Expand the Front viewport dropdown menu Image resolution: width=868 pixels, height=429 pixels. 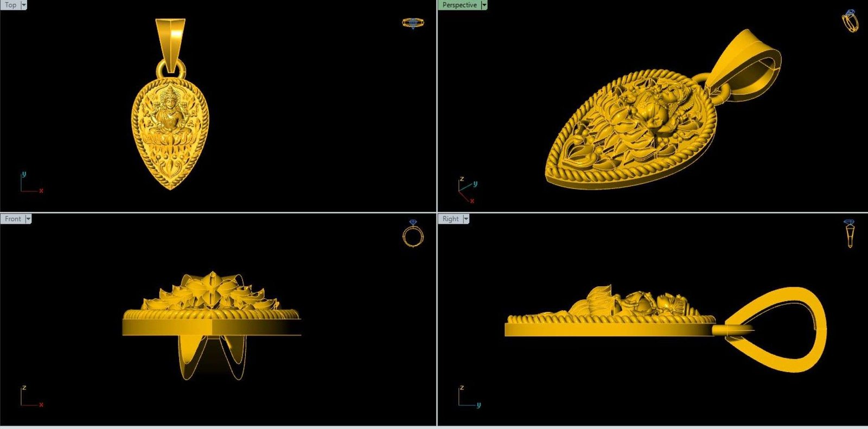(28, 219)
